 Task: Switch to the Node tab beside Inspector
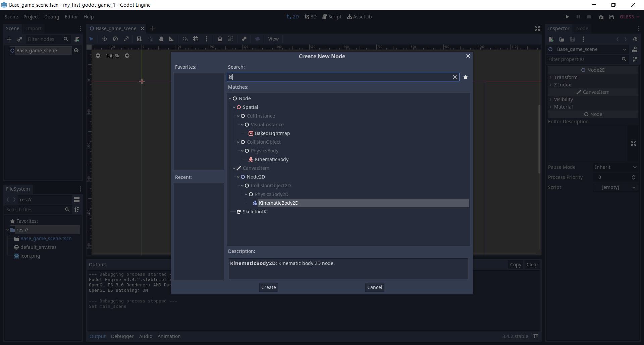[582, 28]
